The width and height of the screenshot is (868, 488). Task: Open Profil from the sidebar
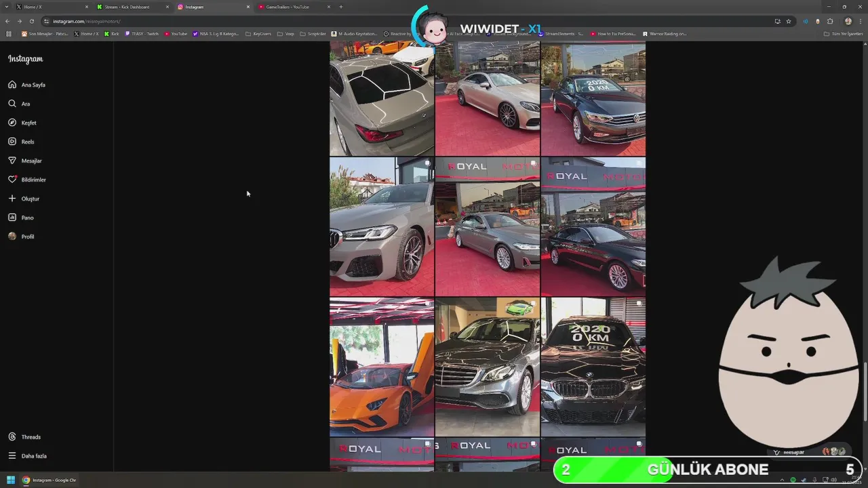[21, 237]
